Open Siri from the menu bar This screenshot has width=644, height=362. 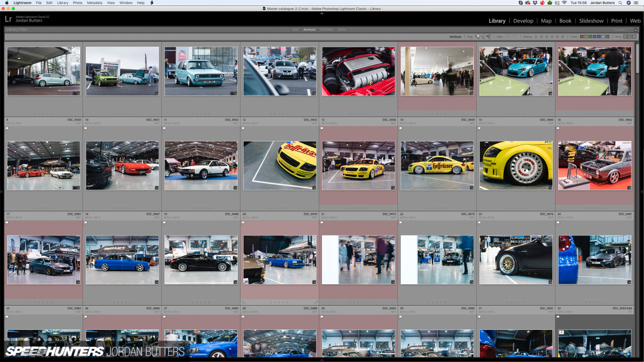pos(628,3)
